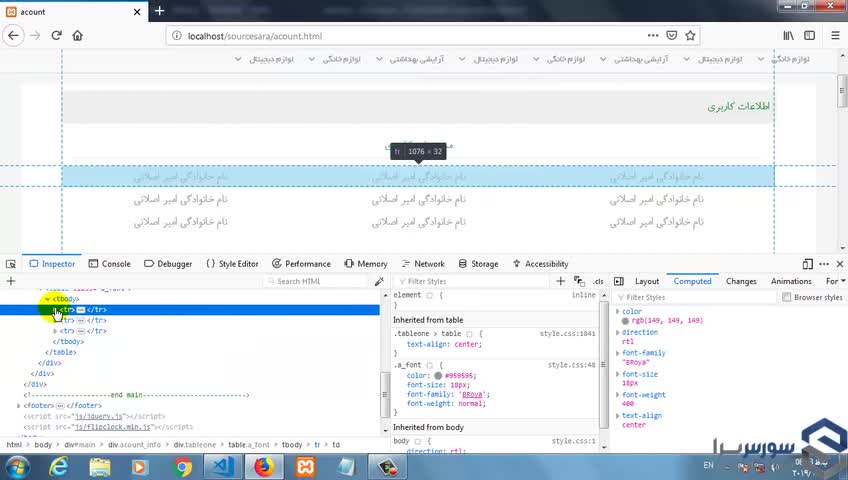Toggle .cls class panel button

point(598,281)
